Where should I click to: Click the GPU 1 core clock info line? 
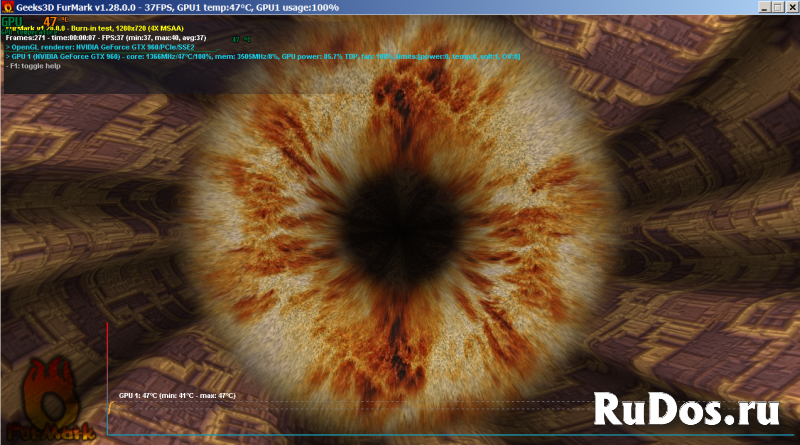pyautogui.click(x=260, y=56)
